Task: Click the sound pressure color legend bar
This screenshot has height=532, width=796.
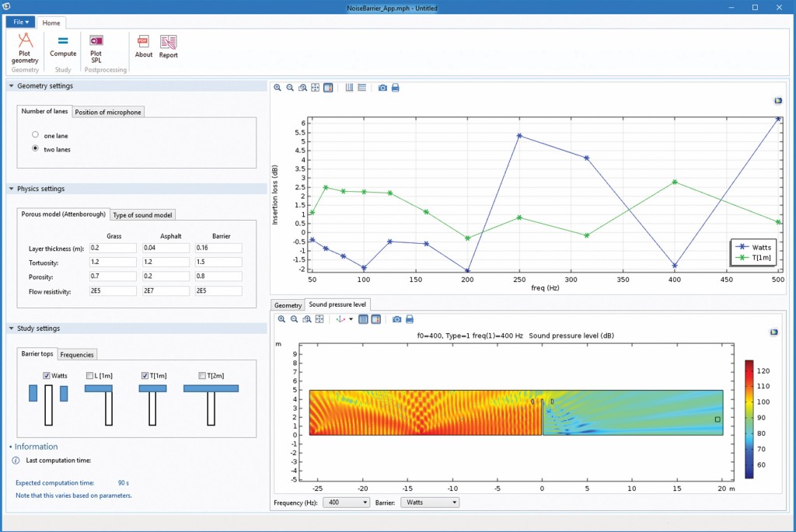Action: coord(749,419)
